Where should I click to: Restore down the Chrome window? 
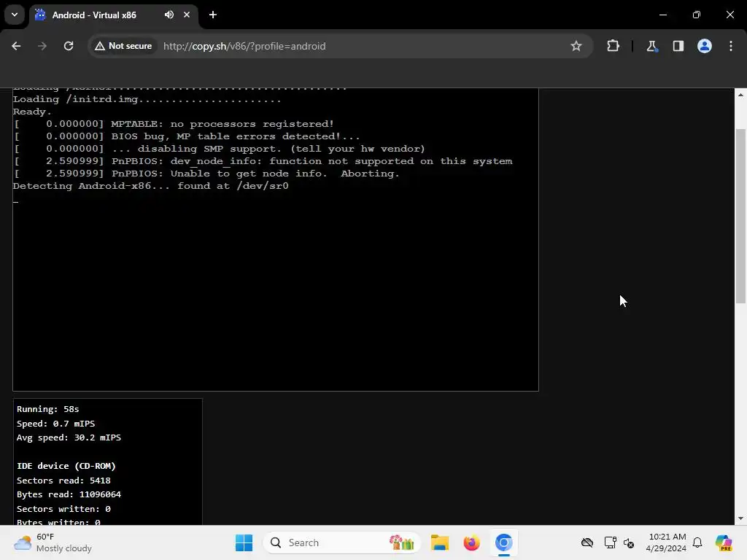[x=697, y=15]
